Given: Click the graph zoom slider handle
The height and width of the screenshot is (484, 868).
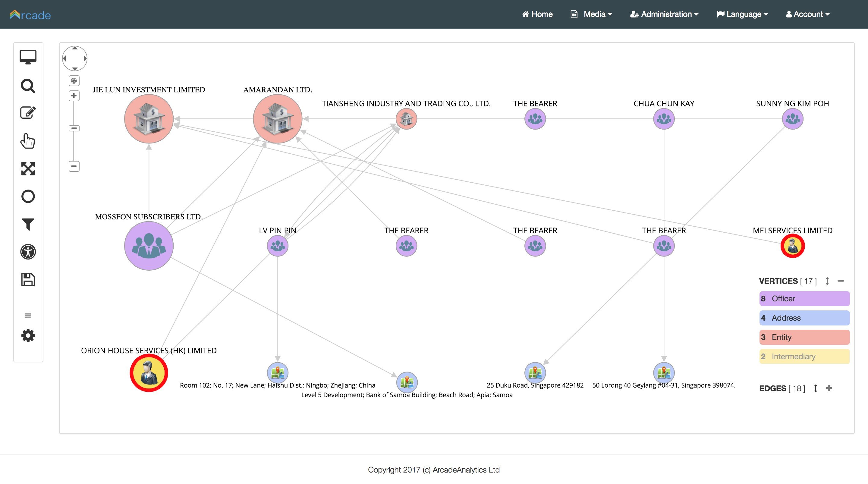Looking at the screenshot, I should coord(74,128).
